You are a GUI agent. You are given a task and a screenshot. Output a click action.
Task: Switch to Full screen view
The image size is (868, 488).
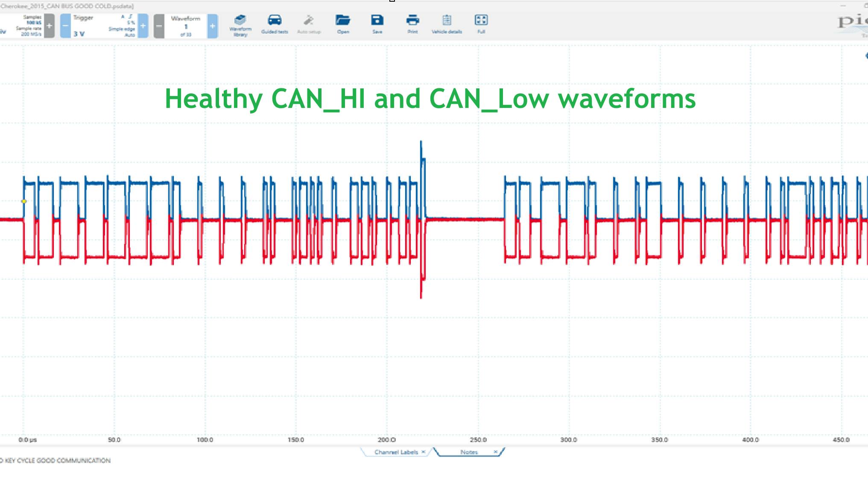click(482, 23)
